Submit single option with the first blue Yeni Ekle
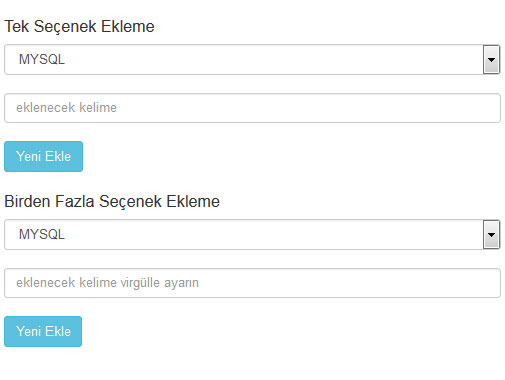Viewport: 505px width, 380px height. pyautogui.click(x=43, y=156)
